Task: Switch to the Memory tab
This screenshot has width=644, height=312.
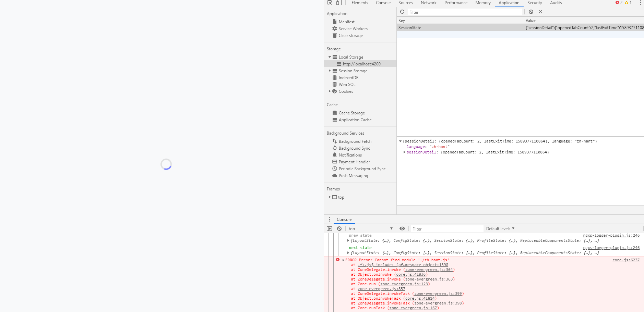Action: 483,3
